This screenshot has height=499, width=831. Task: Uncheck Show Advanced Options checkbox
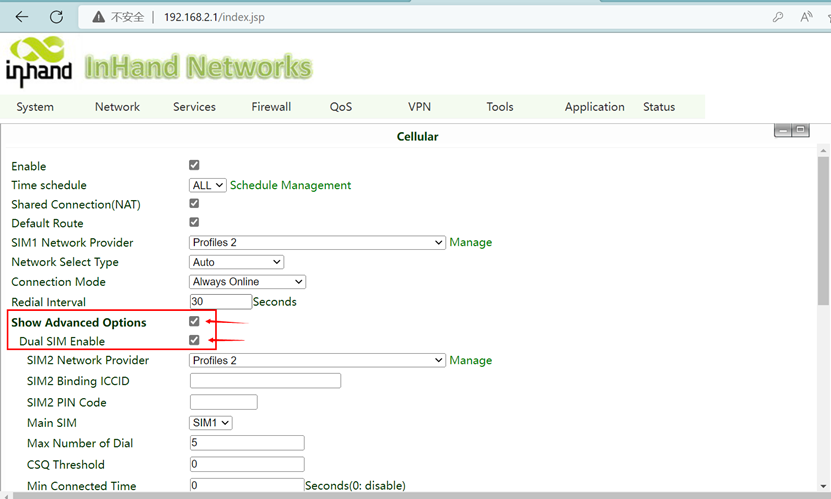[194, 321]
